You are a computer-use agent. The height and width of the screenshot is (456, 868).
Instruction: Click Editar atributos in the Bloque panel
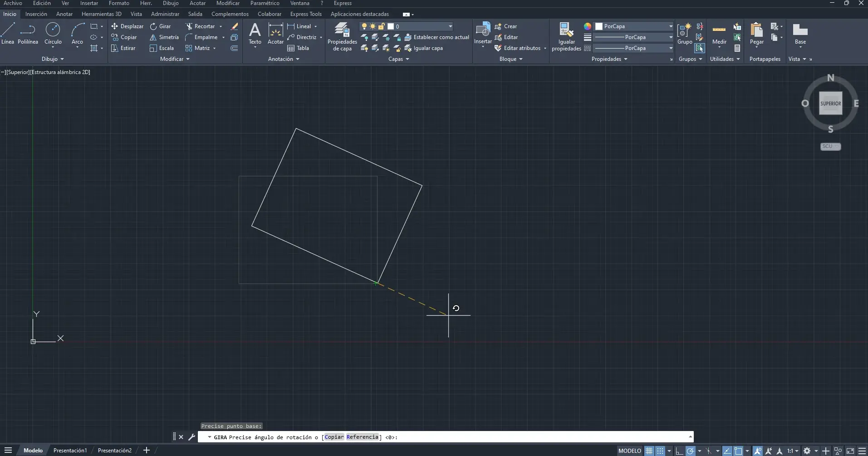pyautogui.click(x=521, y=48)
